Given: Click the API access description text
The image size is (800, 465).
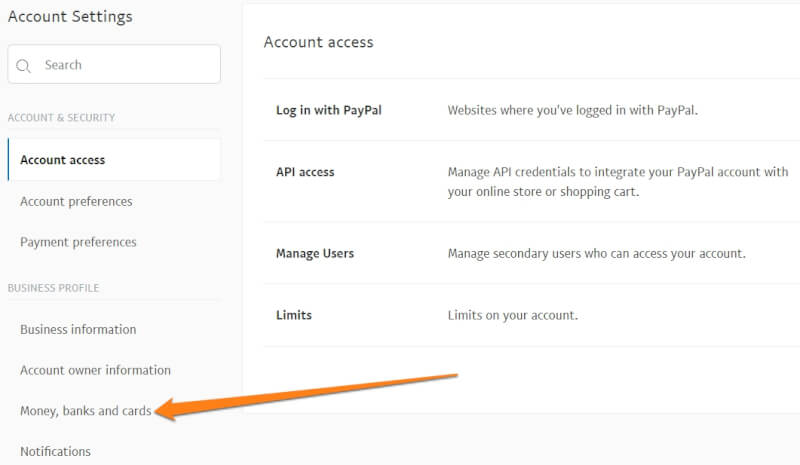Looking at the screenshot, I should point(618,182).
